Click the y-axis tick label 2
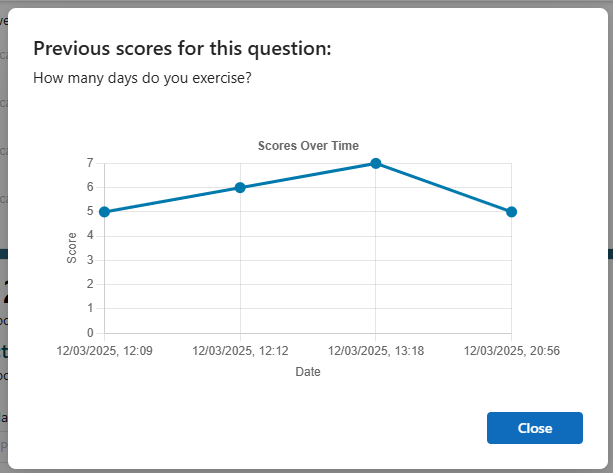 click(x=90, y=284)
